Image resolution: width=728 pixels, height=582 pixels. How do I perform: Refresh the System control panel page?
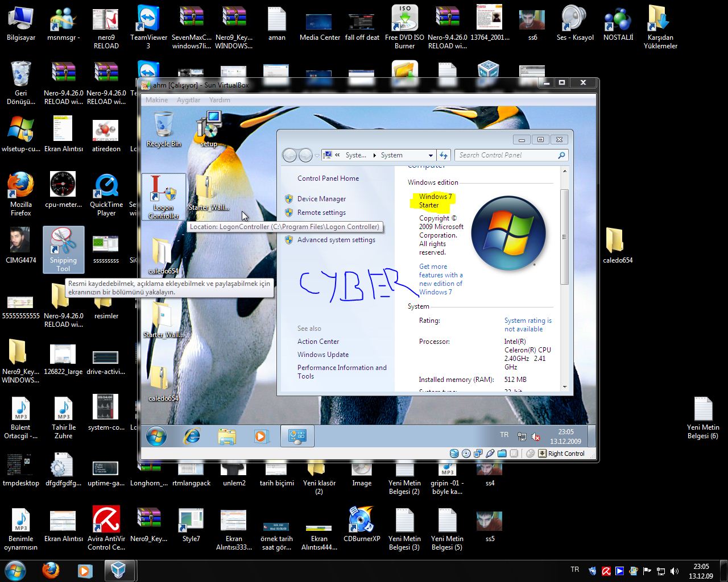tap(444, 155)
